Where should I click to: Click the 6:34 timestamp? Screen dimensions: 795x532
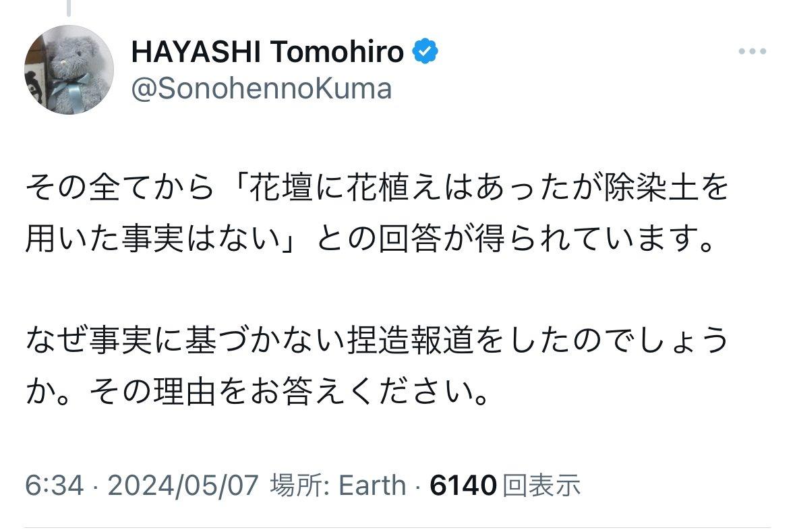pos(54,485)
